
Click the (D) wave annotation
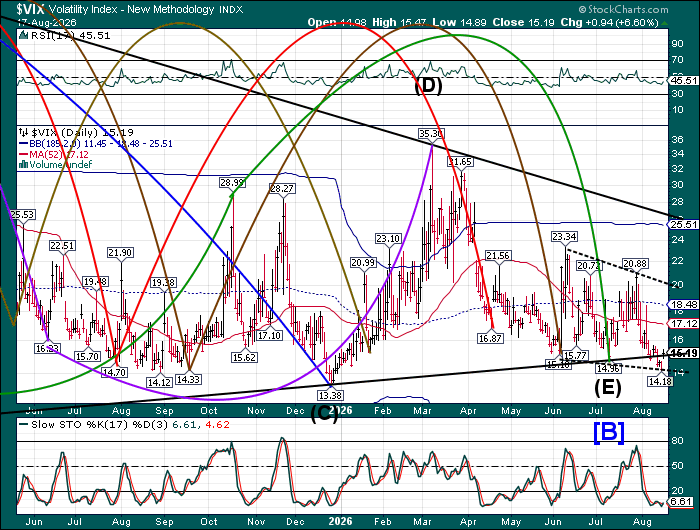[428, 85]
